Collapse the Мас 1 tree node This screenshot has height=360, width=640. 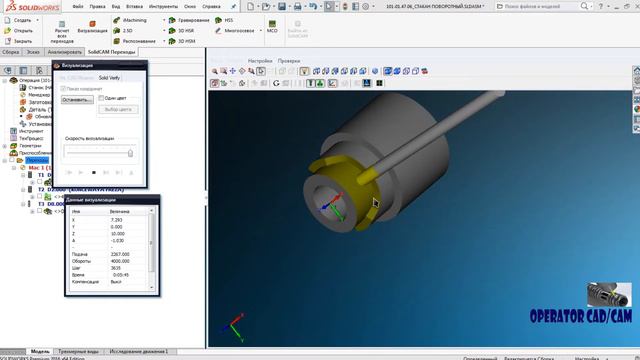(x=14, y=168)
